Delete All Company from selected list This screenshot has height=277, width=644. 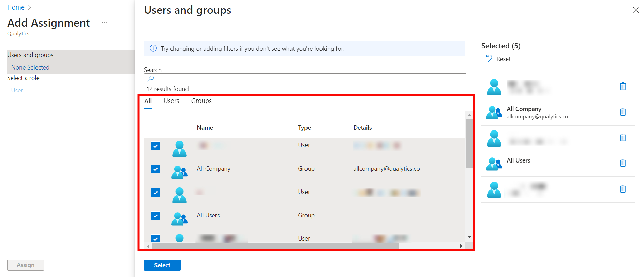tap(623, 112)
